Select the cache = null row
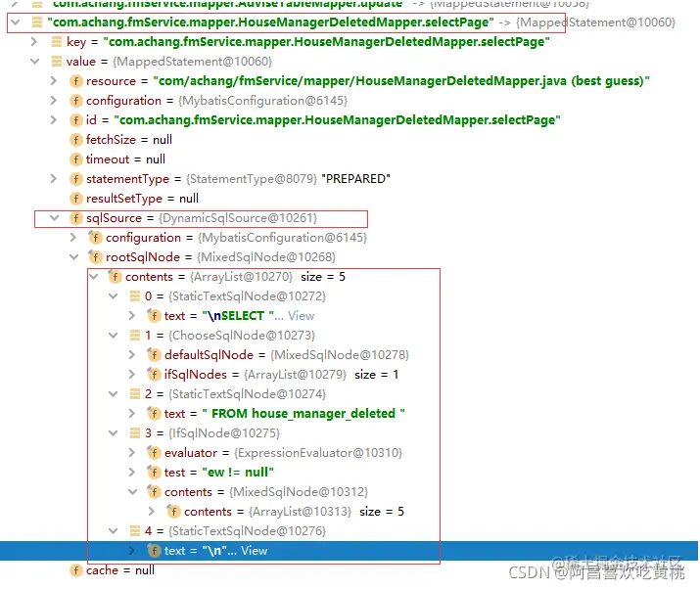 112,570
